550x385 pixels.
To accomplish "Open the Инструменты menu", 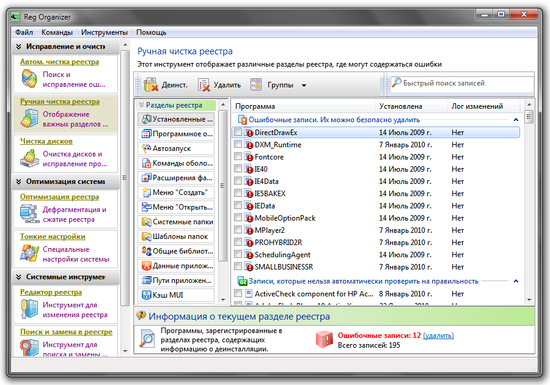I will (104, 32).
